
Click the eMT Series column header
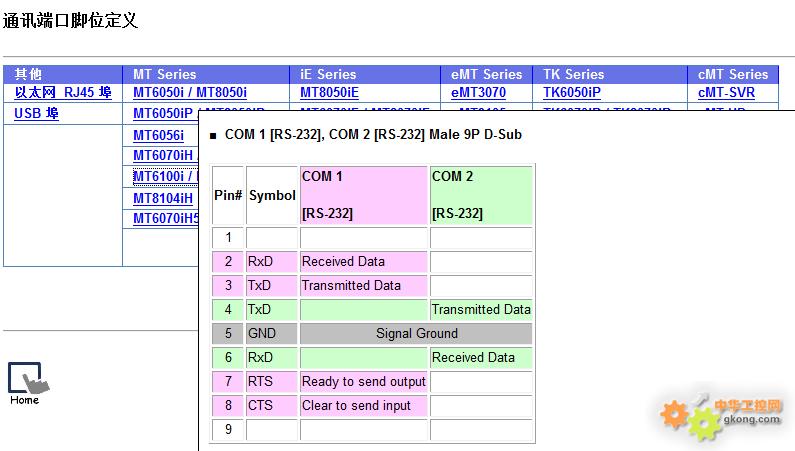(x=486, y=74)
